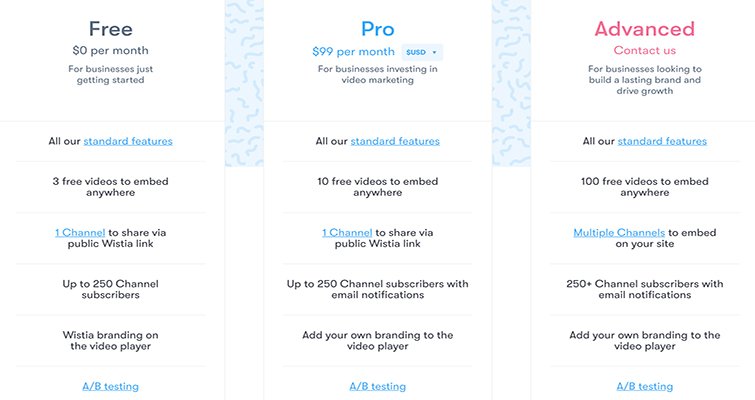Click the Contact us link under Advanced

click(x=644, y=50)
